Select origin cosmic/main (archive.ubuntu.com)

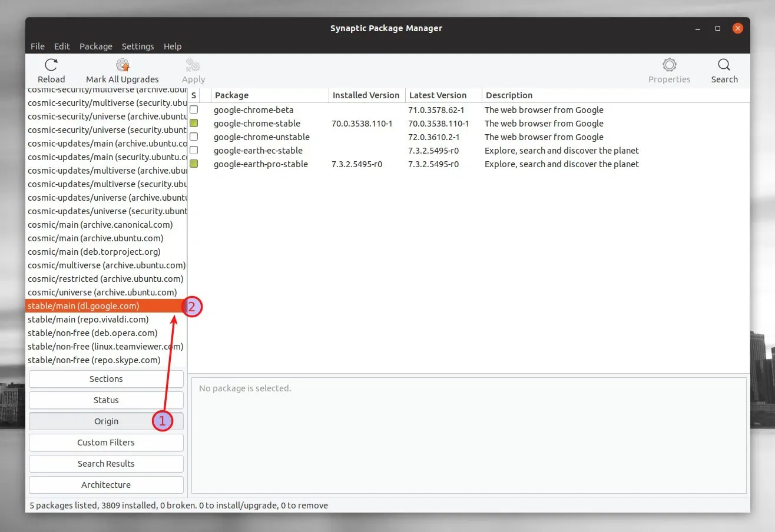[x=106, y=238]
